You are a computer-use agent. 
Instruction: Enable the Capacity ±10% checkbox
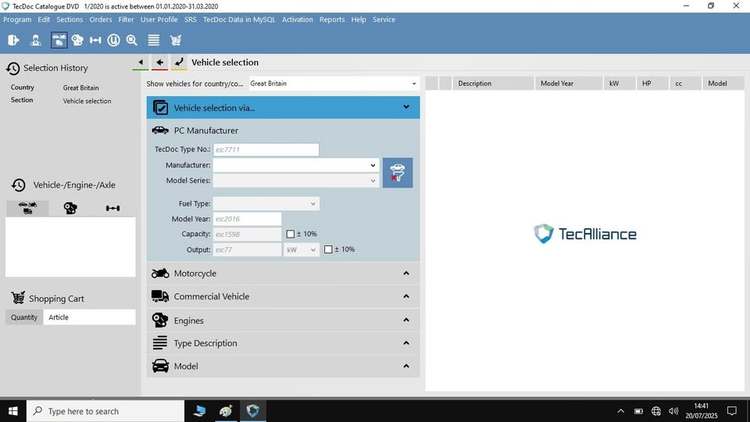point(290,234)
